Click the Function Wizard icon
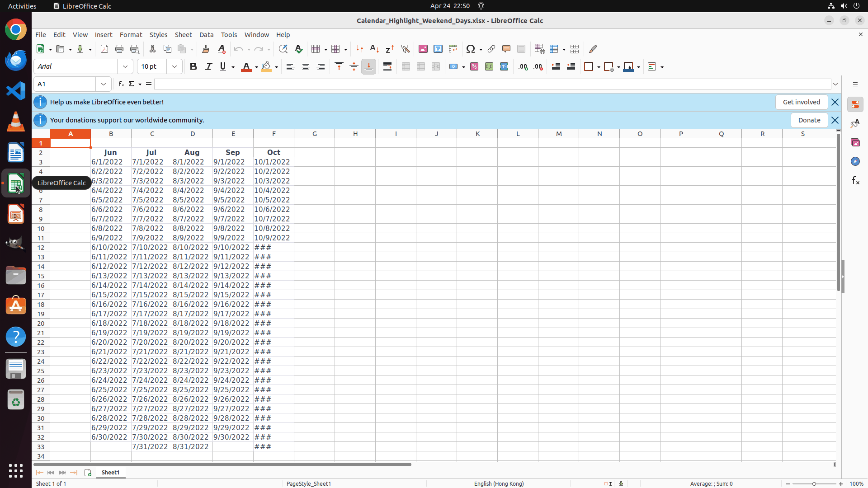 (121, 84)
